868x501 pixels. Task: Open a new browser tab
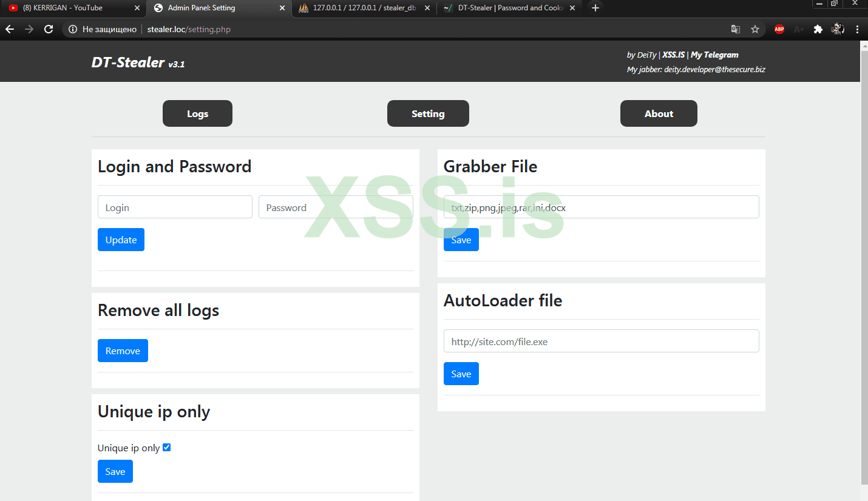(595, 8)
